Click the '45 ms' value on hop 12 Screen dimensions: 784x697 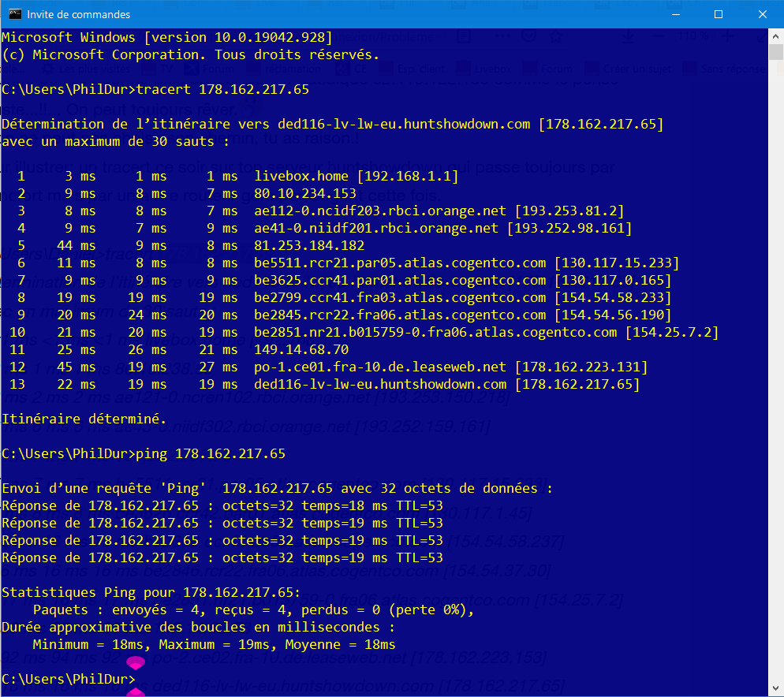[x=76, y=367]
